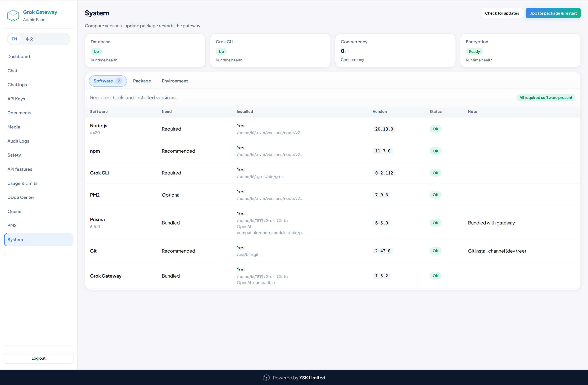Click the Node.js software name
Viewport: 588px width, 385px height.
pos(99,126)
